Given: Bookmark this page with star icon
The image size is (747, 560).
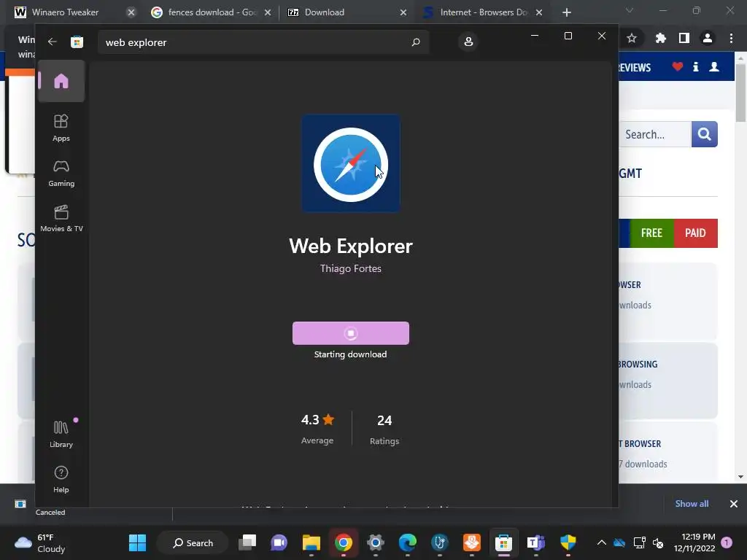Looking at the screenshot, I should tap(632, 38).
